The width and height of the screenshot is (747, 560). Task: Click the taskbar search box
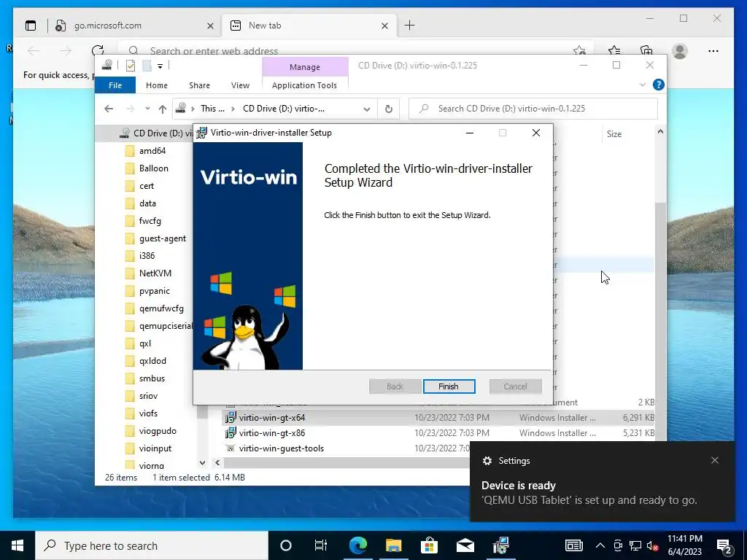pos(152,545)
